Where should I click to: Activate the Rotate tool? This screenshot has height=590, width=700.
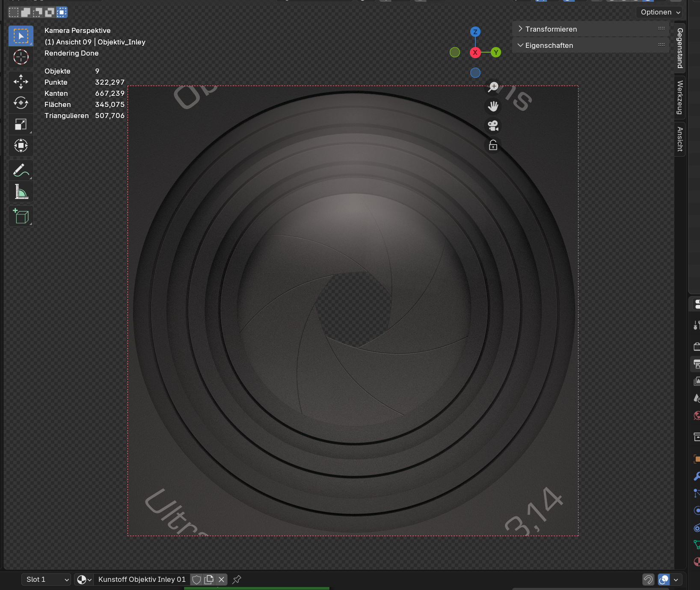[x=21, y=103]
